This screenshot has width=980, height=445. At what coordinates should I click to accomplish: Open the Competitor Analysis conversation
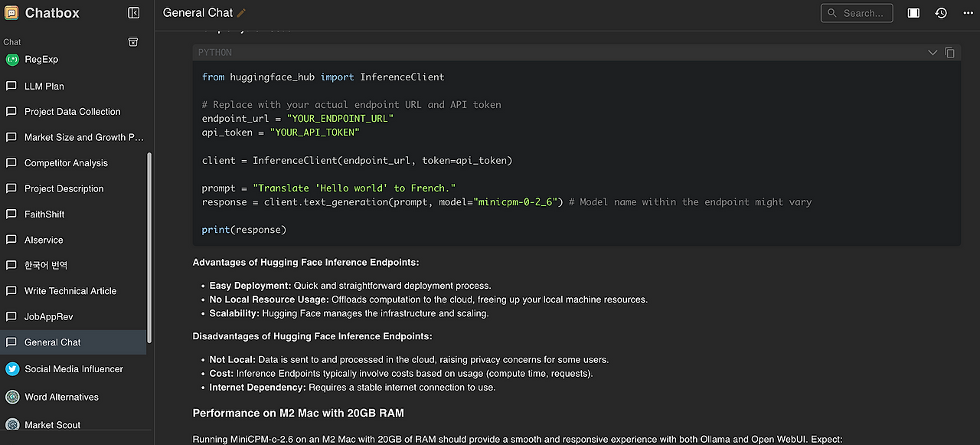coord(73,162)
